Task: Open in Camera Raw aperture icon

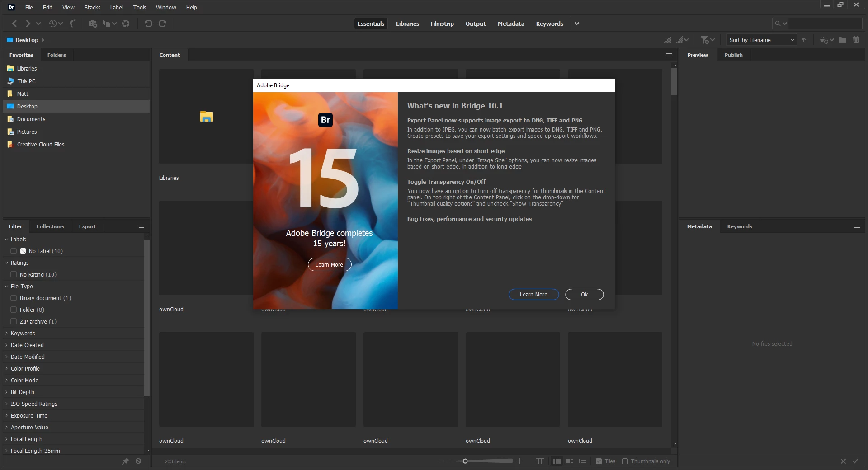Action: (126, 23)
